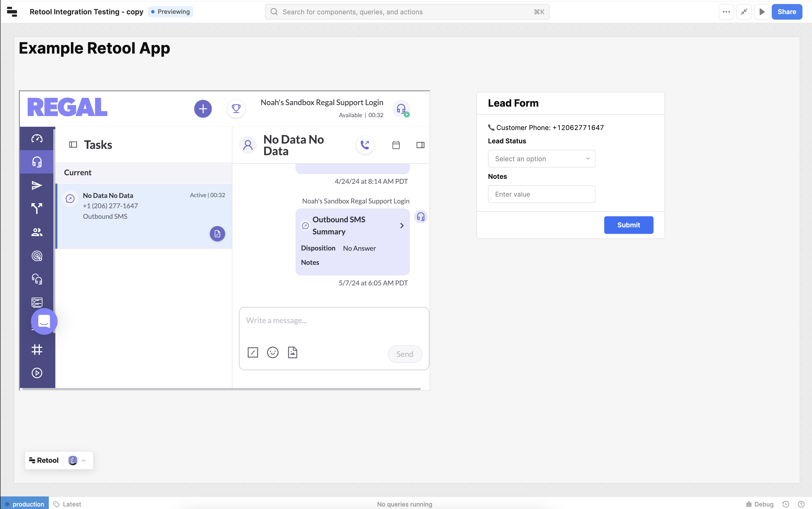Expand the user avatar menu caret
The image size is (812, 509).
tap(84, 460)
